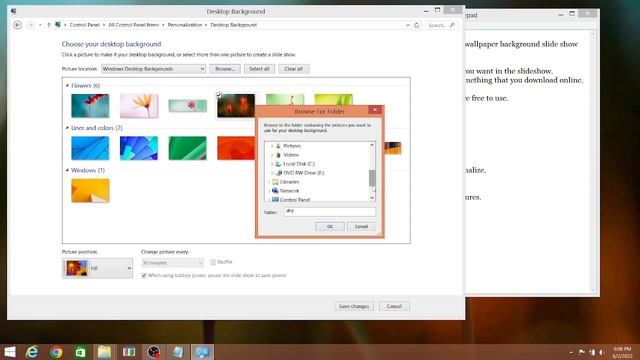This screenshot has width=640, height=360.
Task: Click the Browse... button
Action: point(225,69)
